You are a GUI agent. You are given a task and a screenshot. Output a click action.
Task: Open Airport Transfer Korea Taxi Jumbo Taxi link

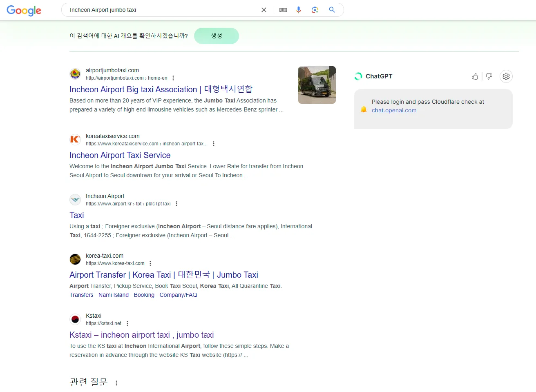[x=164, y=275]
